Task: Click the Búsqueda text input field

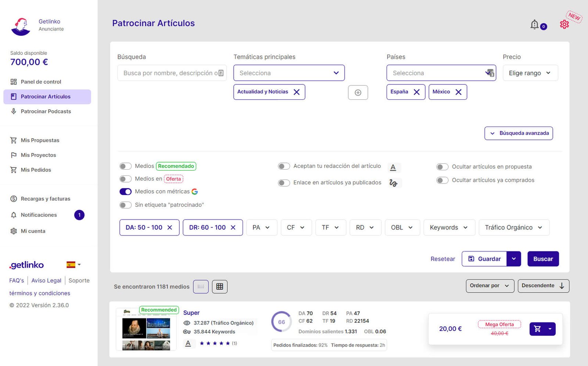Action: pyautogui.click(x=169, y=73)
